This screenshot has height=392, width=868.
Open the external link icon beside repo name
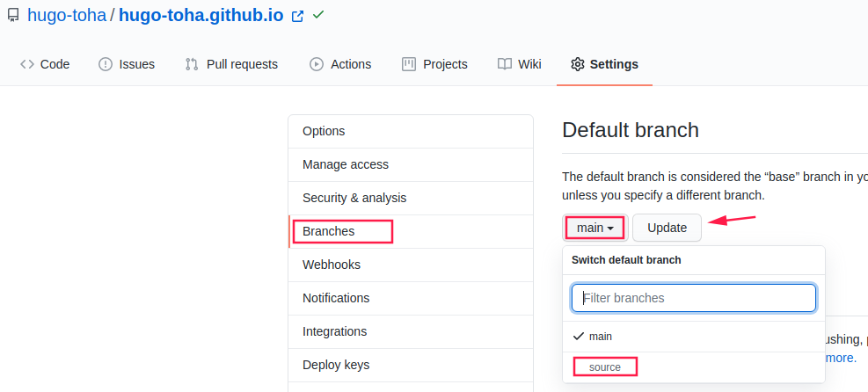pos(297,16)
